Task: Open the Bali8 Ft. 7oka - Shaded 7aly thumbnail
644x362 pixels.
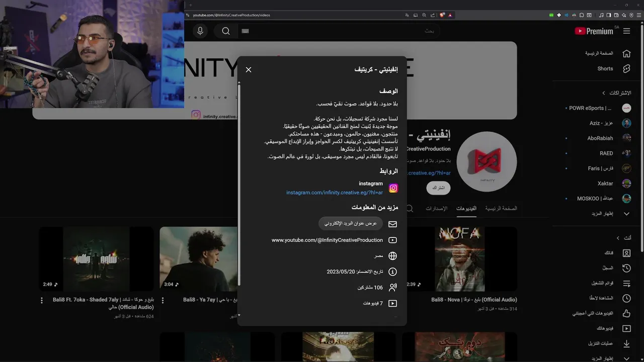Action: pyautogui.click(x=96, y=259)
